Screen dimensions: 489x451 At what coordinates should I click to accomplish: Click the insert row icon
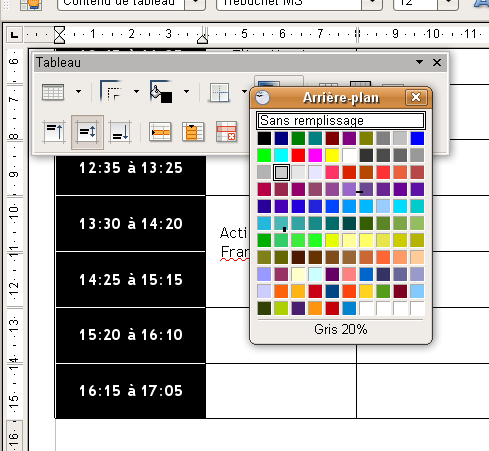point(160,132)
